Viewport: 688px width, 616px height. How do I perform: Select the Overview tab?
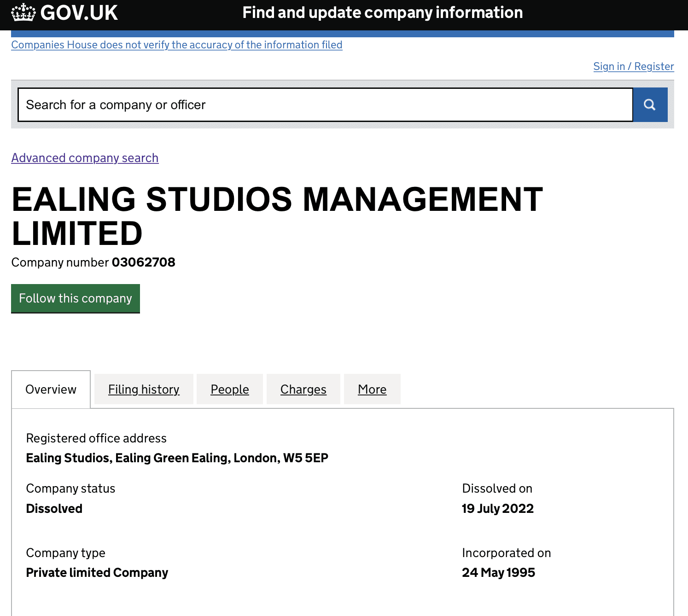pyautogui.click(x=51, y=389)
